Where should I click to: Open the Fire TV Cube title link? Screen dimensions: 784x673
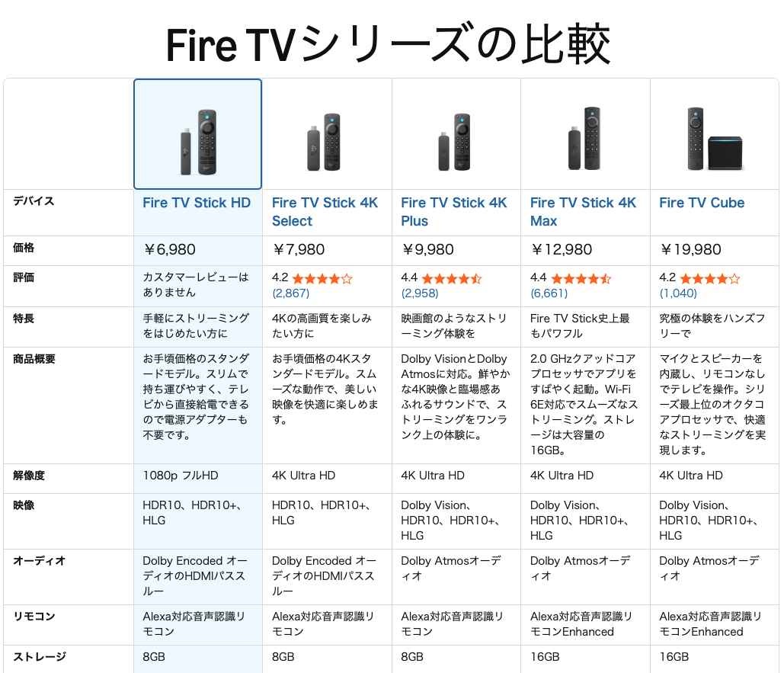click(x=702, y=203)
